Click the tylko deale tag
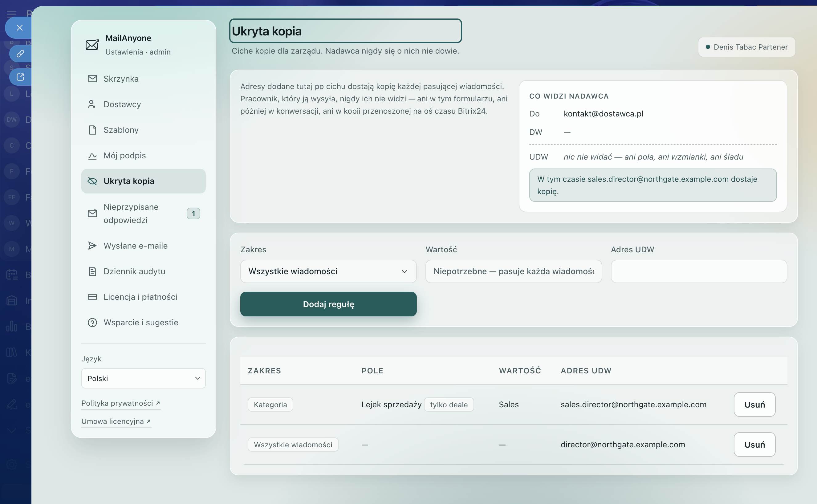Viewport: 817px width, 504px height. (449, 405)
